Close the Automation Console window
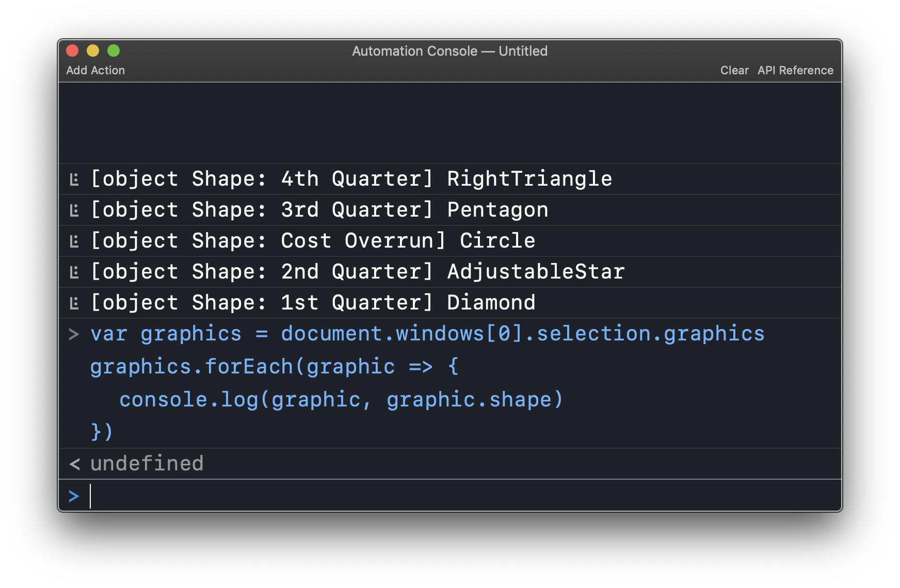This screenshot has width=900, height=588. point(72,51)
